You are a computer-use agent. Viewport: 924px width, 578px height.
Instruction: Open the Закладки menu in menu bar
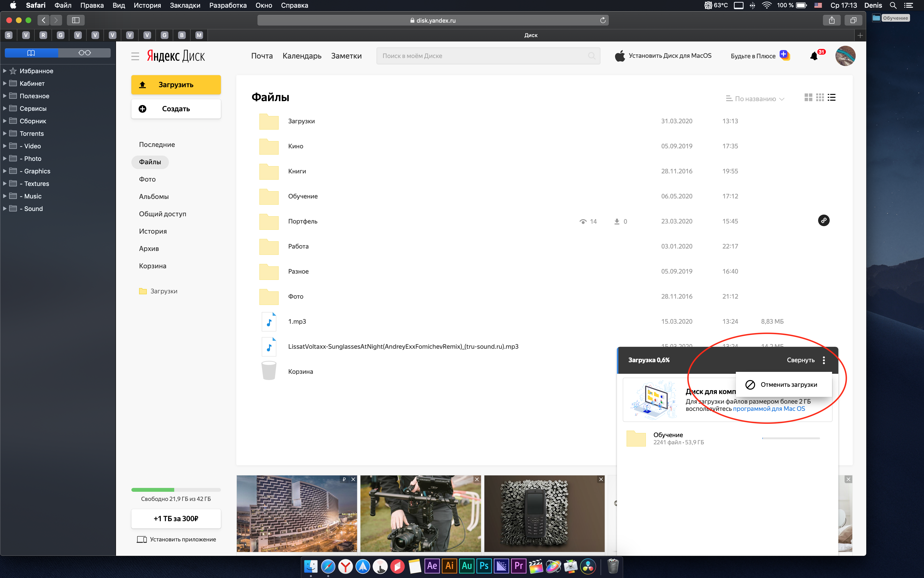click(x=185, y=5)
